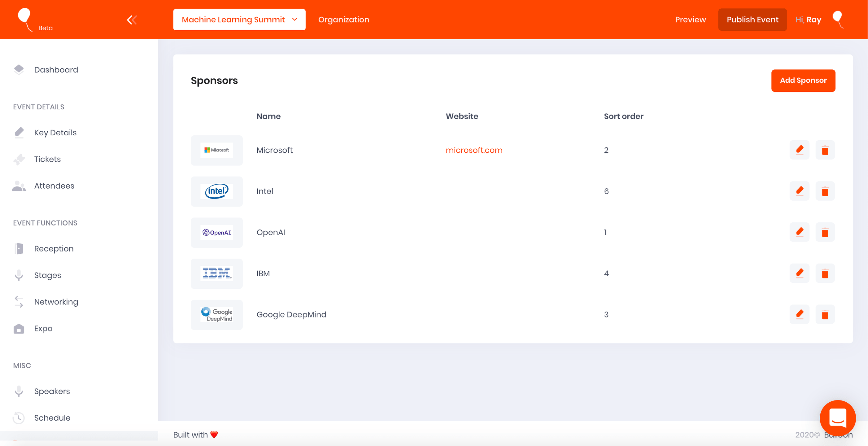The height and width of the screenshot is (446, 868).
Task: Collapse the sidebar with double chevron
Action: point(132,20)
